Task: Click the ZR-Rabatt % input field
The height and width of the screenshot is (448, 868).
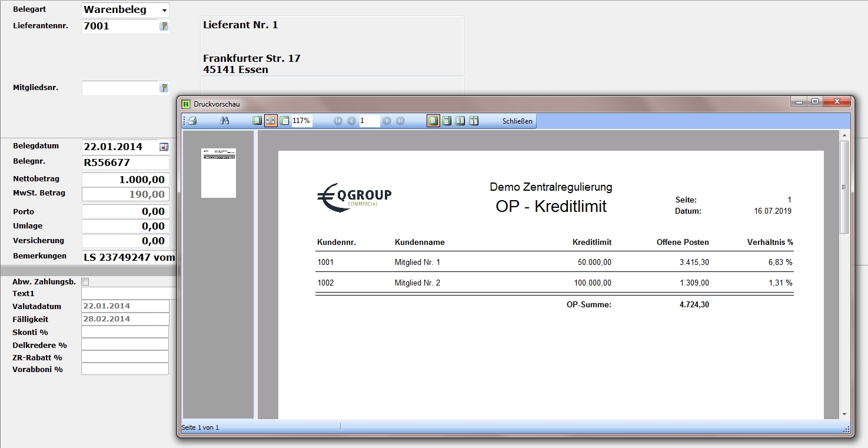Action: [125, 357]
